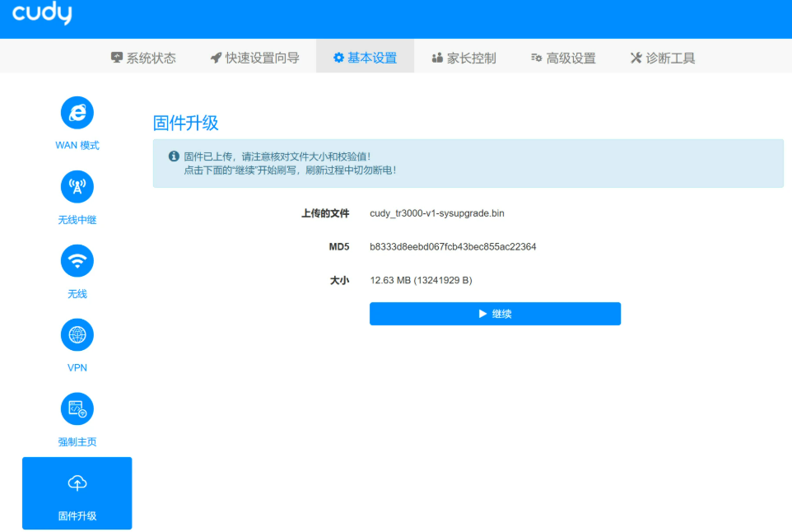The width and height of the screenshot is (792, 532).
Task: Click the MD5 field label
Action: tap(339, 246)
